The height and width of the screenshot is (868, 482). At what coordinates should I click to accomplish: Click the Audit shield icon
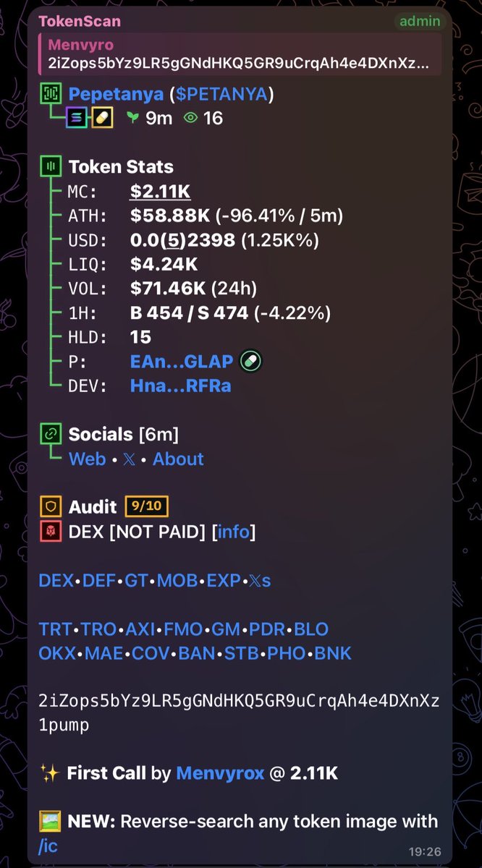50,507
